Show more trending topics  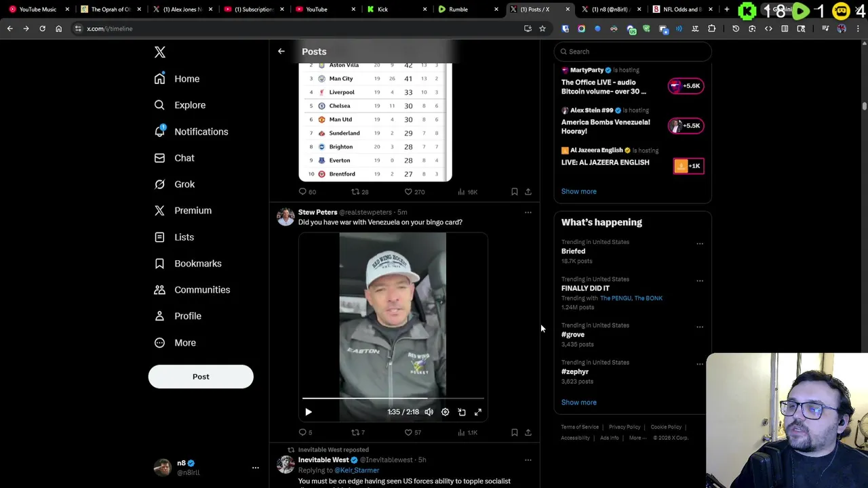[x=578, y=403]
